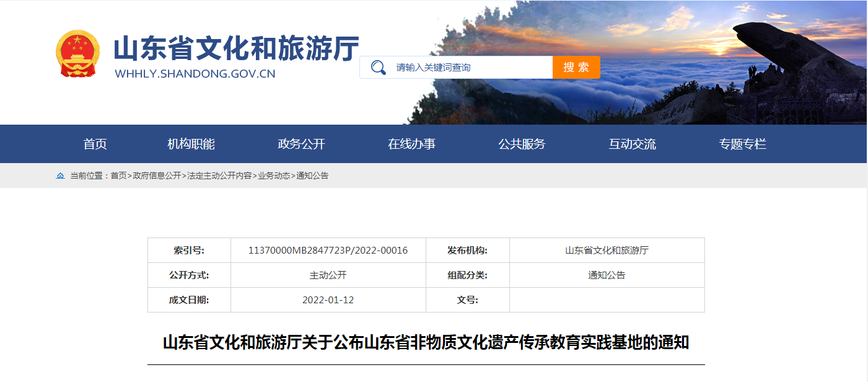The height and width of the screenshot is (382, 868).
Task: Focus the 请输入关键词查询 search field
Action: coord(471,68)
